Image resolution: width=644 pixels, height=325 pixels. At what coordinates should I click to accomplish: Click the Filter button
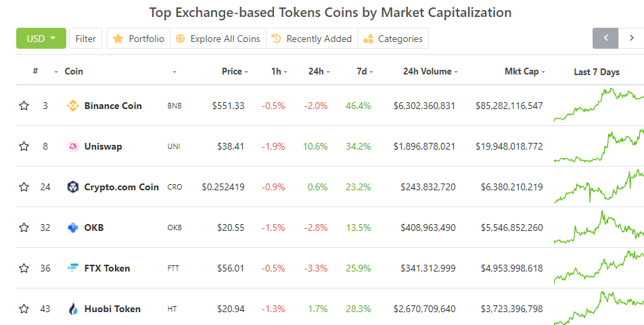85,39
